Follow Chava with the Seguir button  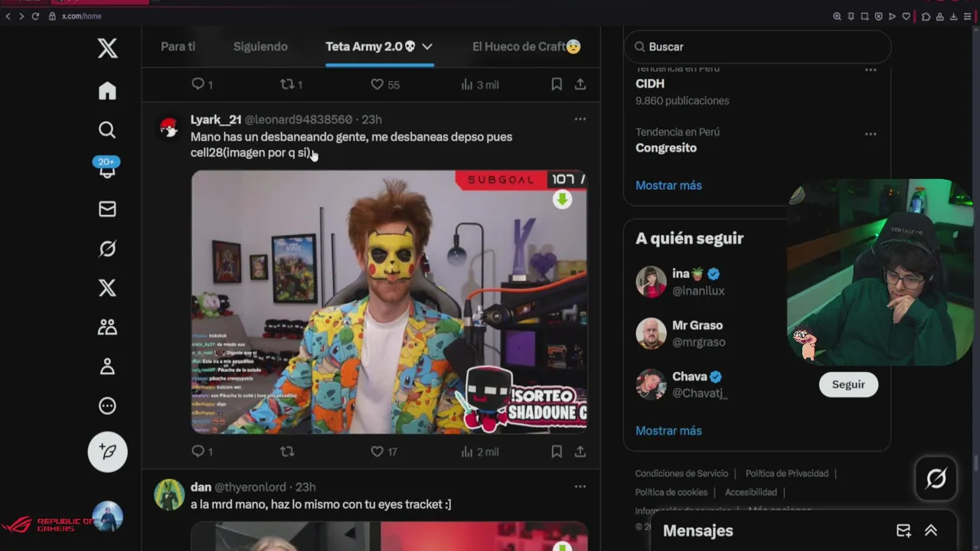pos(848,384)
